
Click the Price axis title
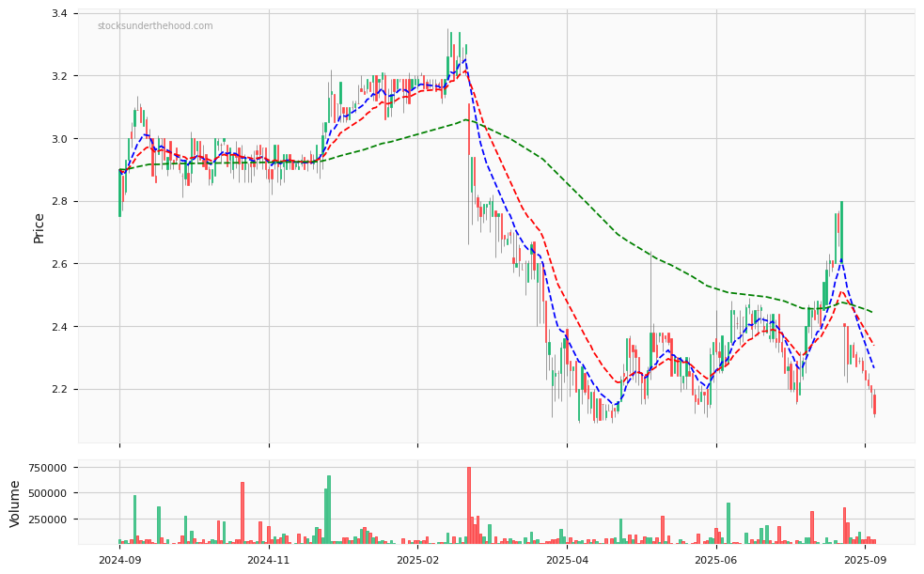39,228
